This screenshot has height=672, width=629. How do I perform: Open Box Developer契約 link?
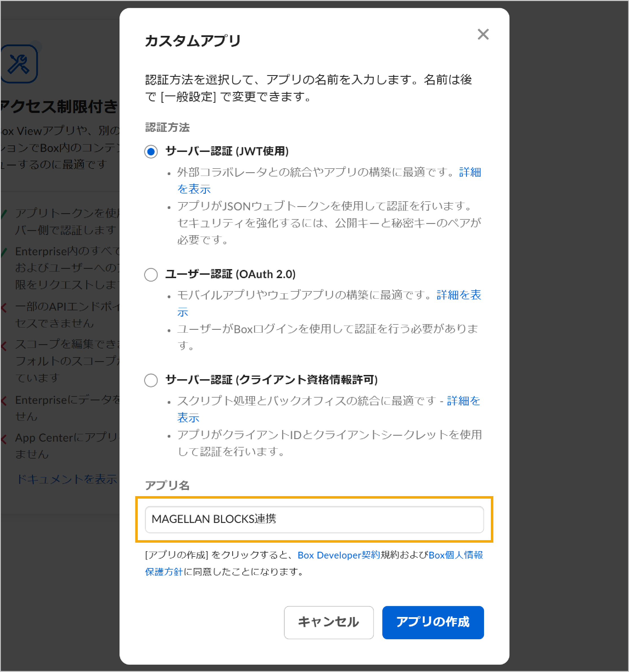point(339,555)
